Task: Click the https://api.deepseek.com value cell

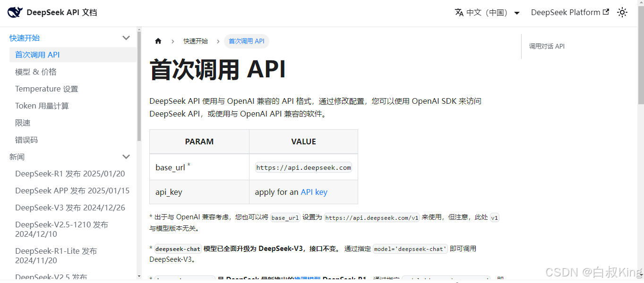Action: 303,167
